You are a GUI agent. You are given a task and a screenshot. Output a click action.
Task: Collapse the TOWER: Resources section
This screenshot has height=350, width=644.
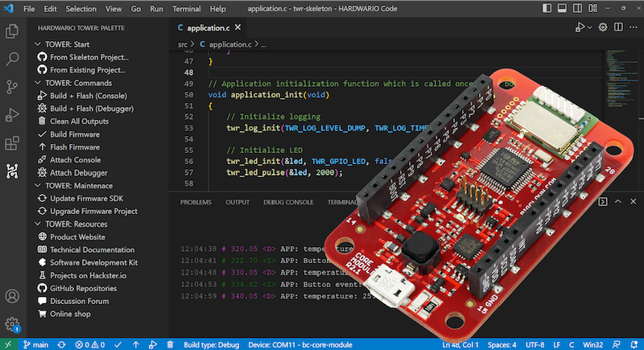click(38, 224)
